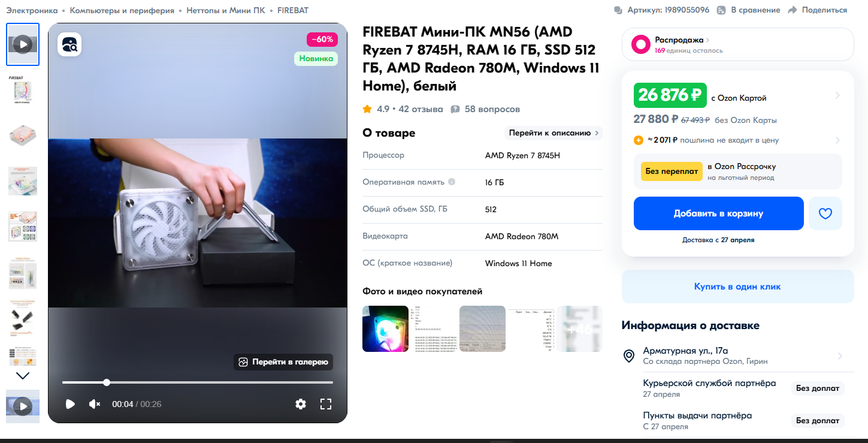Click Перейти к описанию link
Viewport: 868px width, 443px height.
(554, 133)
